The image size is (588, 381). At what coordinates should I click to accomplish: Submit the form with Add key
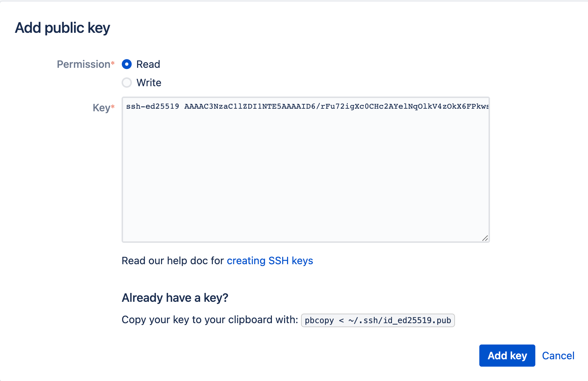(507, 356)
